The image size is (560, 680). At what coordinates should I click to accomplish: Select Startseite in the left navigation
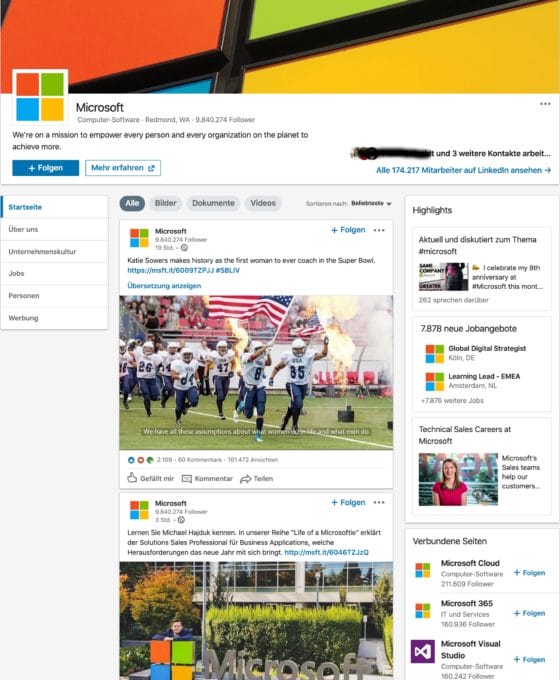pos(55,207)
